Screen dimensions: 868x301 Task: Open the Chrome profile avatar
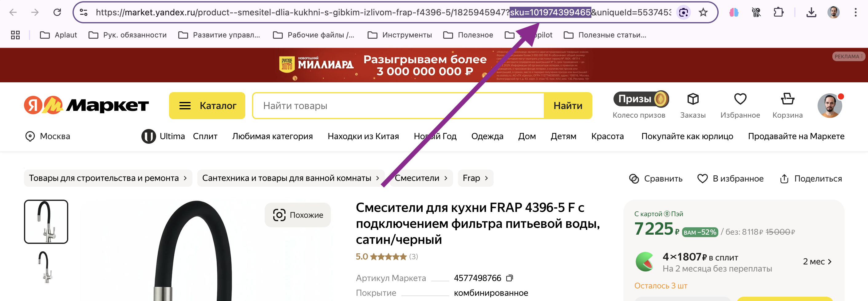[834, 13]
